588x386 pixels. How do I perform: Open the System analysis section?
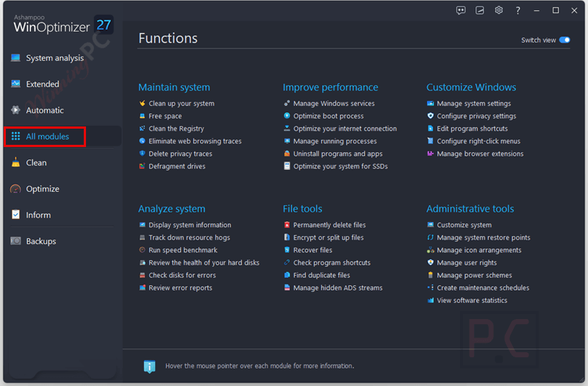(x=54, y=58)
